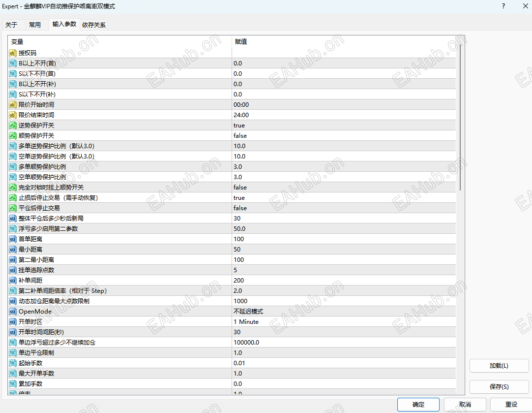This screenshot has height=413, width=532.
Task: Click the bool icon beside 完全对锁时挂上顺势开关
Action: (13, 188)
